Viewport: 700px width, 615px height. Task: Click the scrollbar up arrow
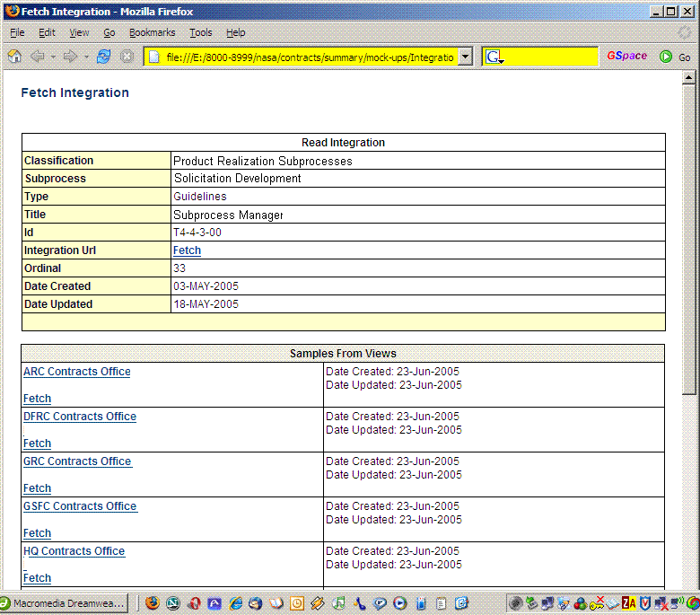(688, 78)
